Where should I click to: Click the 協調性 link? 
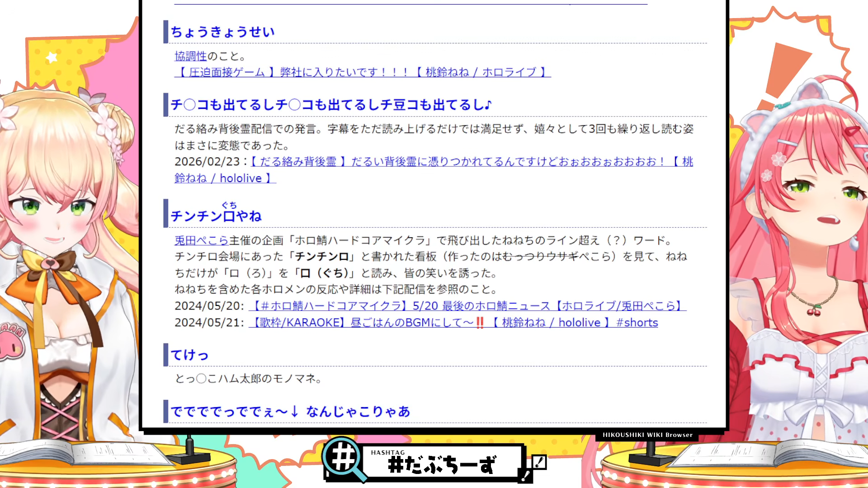[190, 56]
